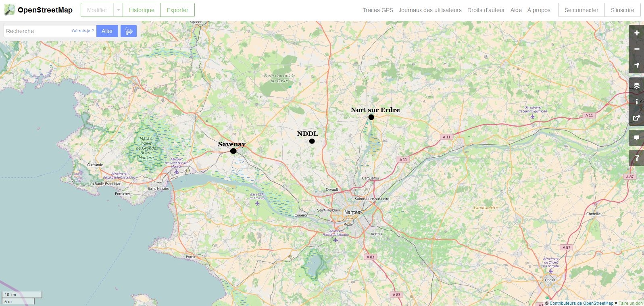Open the share map panel
644x306 pixels.
pos(637,118)
